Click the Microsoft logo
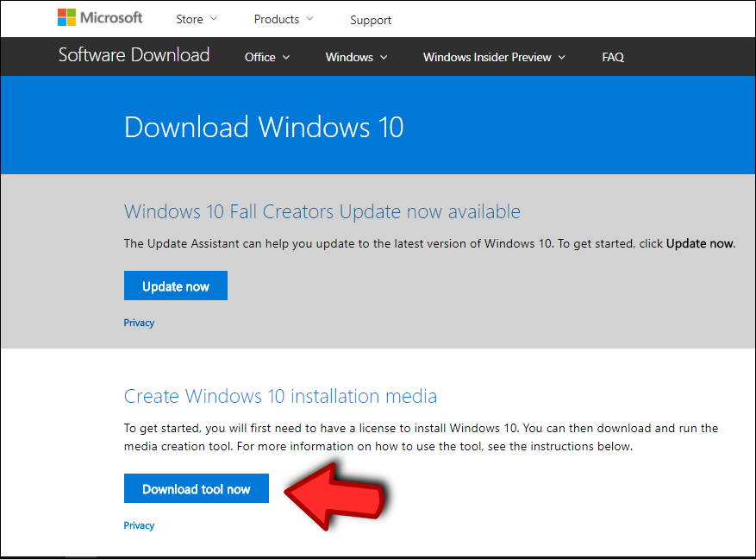This screenshot has width=756, height=559. 100,18
